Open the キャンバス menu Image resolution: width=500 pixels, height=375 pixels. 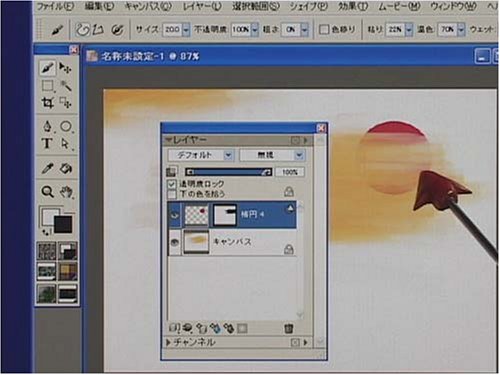(x=148, y=6)
